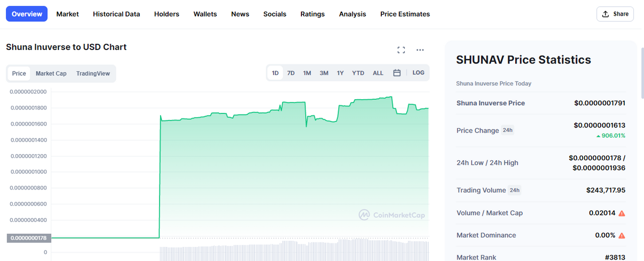Click the Share upload icon
The width and height of the screenshot is (644, 261).
tap(606, 14)
